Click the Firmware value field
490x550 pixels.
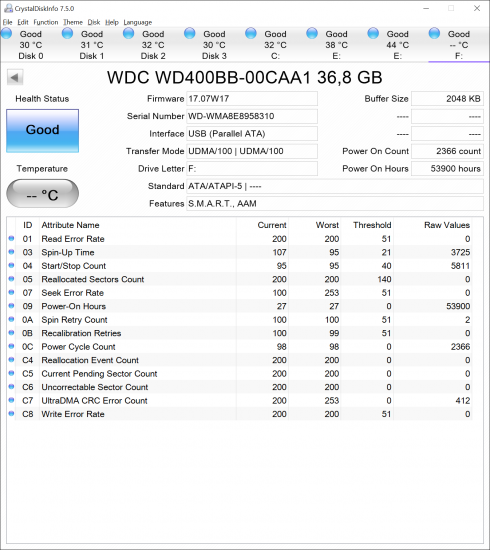pos(252,99)
